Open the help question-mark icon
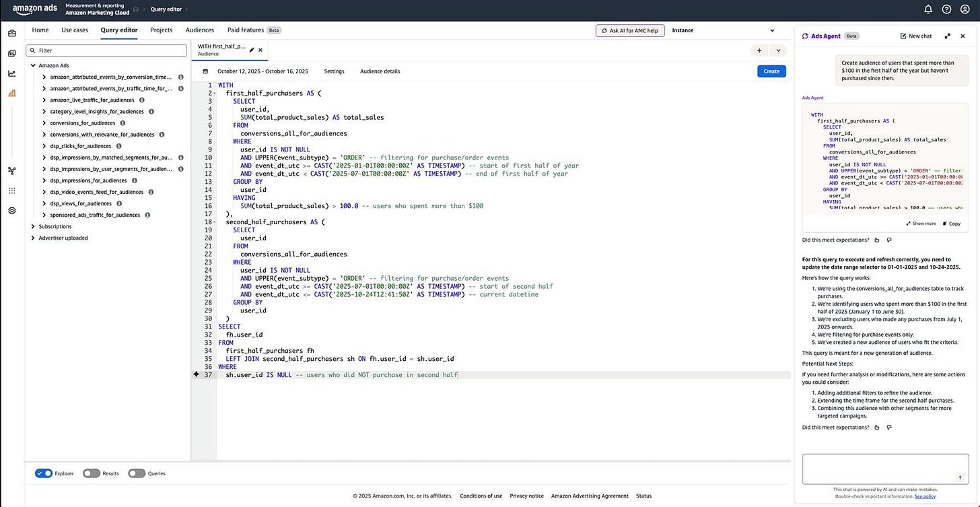Screen dimensions: 980x507 point(946,9)
